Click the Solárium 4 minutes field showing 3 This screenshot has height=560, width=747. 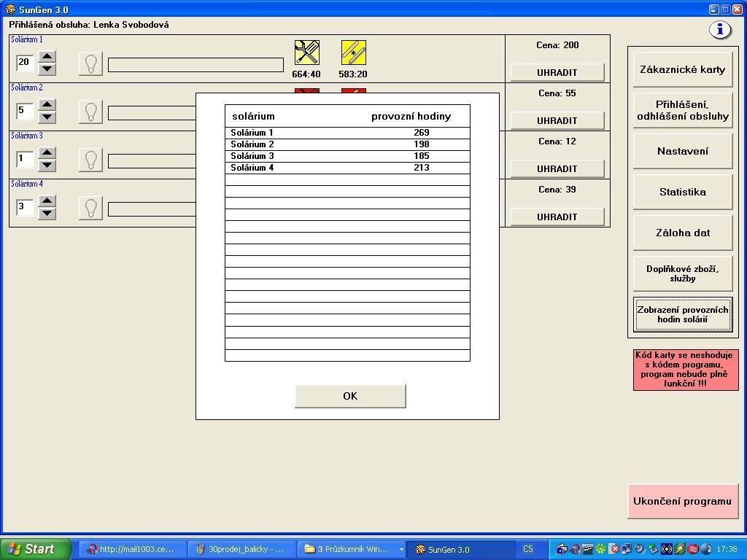coord(25,207)
